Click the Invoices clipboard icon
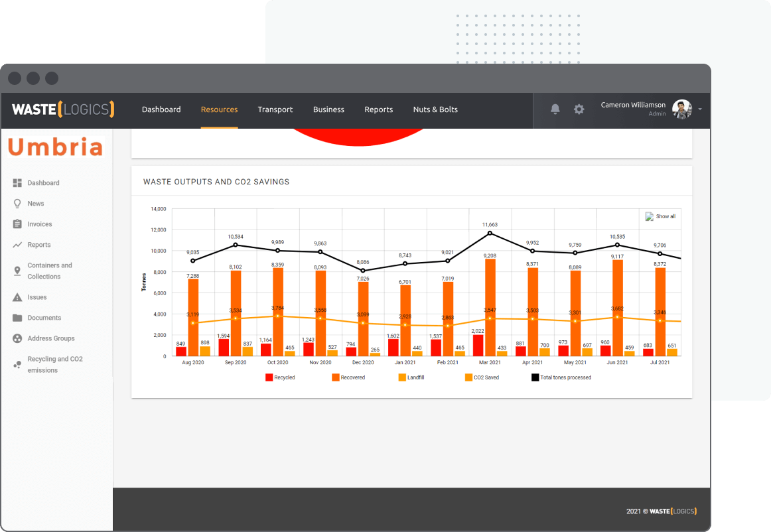The image size is (771, 532). tap(17, 224)
